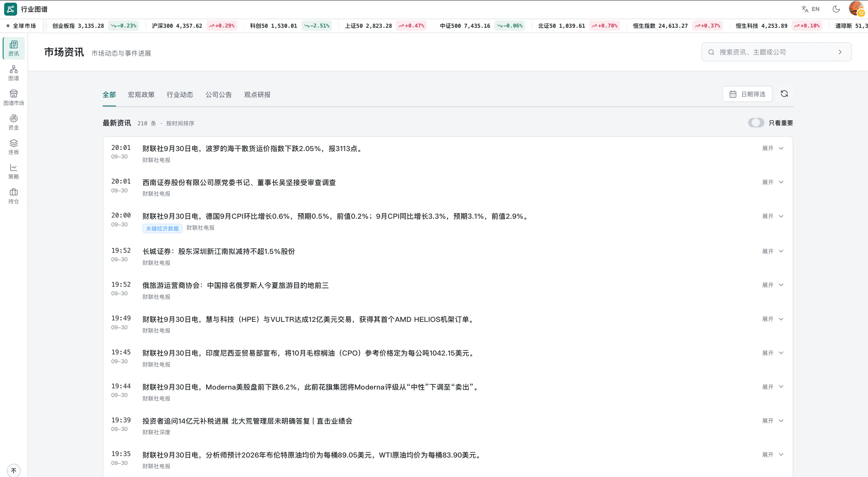Open the 连板 sidebar section
This screenshot has height=477, width=868.
point(14,147)
